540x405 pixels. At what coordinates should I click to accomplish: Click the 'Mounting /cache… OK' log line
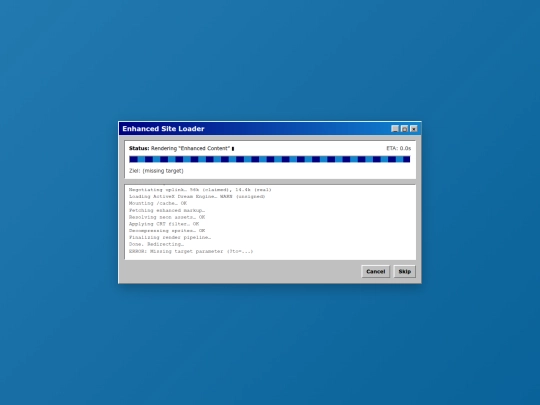pos(158,204)
